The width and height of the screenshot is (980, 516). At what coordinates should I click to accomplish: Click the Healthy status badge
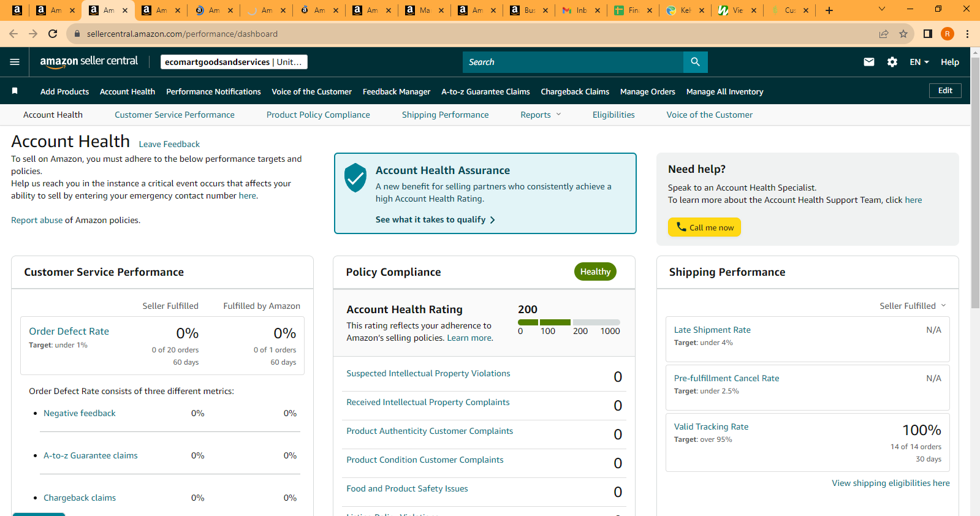pyautogui.click(x=595, y=271)
